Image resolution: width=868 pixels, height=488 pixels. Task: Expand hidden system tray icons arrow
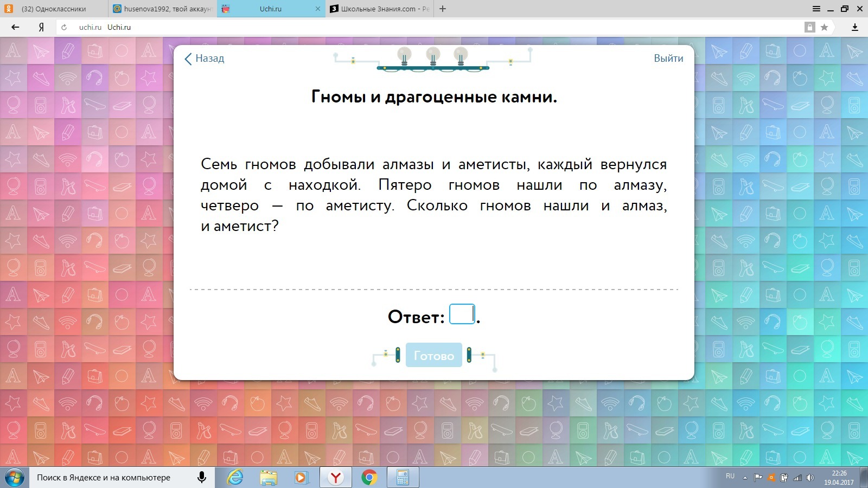[745, 478]
